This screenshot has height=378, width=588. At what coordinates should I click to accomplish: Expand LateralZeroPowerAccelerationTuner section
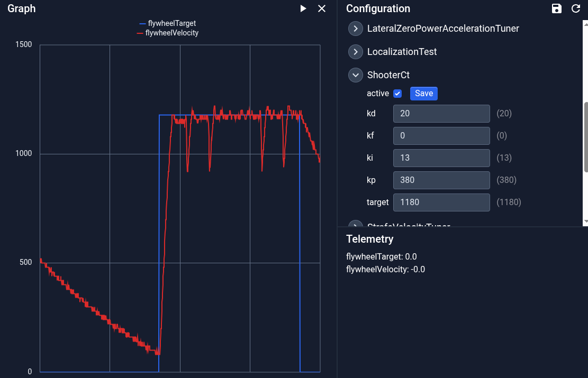356,29
